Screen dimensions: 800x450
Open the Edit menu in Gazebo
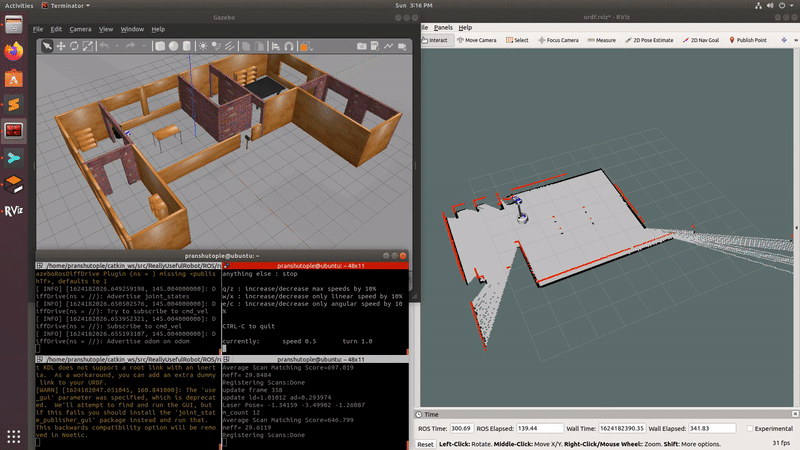pyautogui.click(x=56, y=29)
